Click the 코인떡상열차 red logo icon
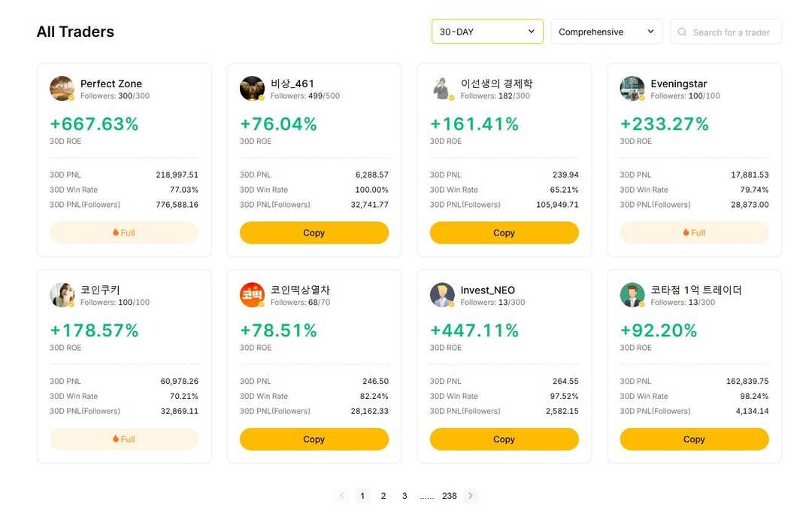This screenshot has height=514, width=812. pyautogui.click(x=252, y=295)
